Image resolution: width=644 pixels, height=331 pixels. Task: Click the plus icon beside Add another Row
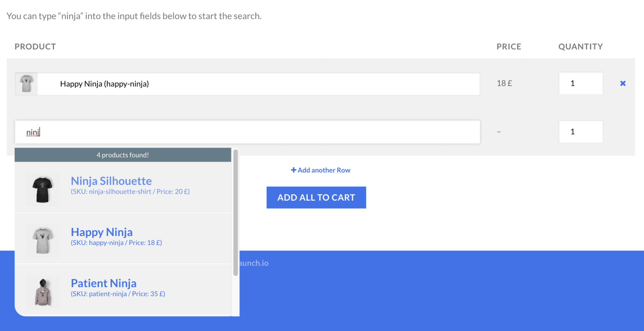pyautogui.click(x=293, y=170)
